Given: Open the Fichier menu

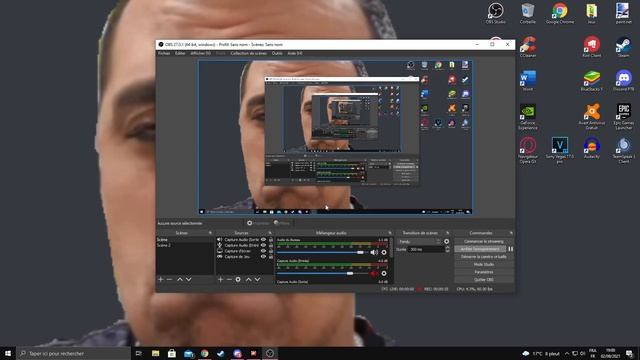Looking at the screenshot, I should [164, 53].
